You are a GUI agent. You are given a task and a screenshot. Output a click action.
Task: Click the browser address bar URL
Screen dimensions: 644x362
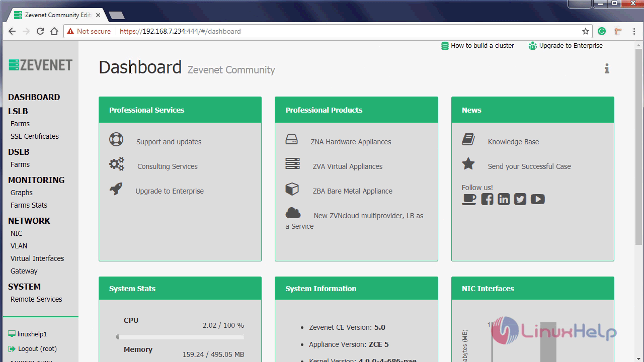point(180,31)
